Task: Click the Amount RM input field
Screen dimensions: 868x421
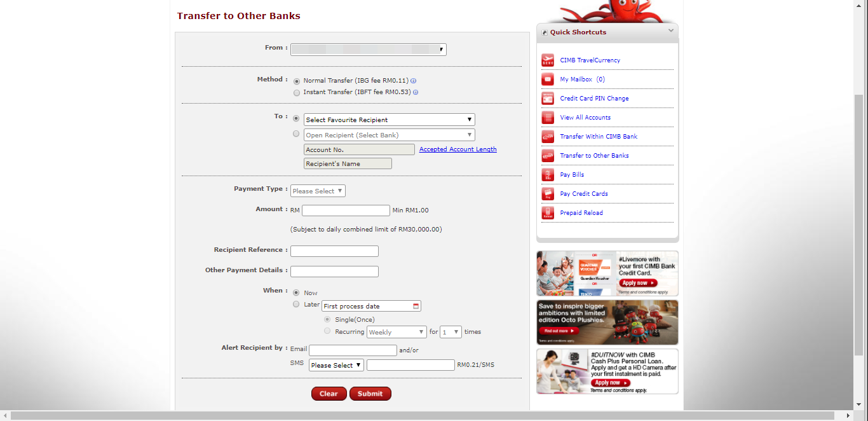Action: click(x=346, y=210)
